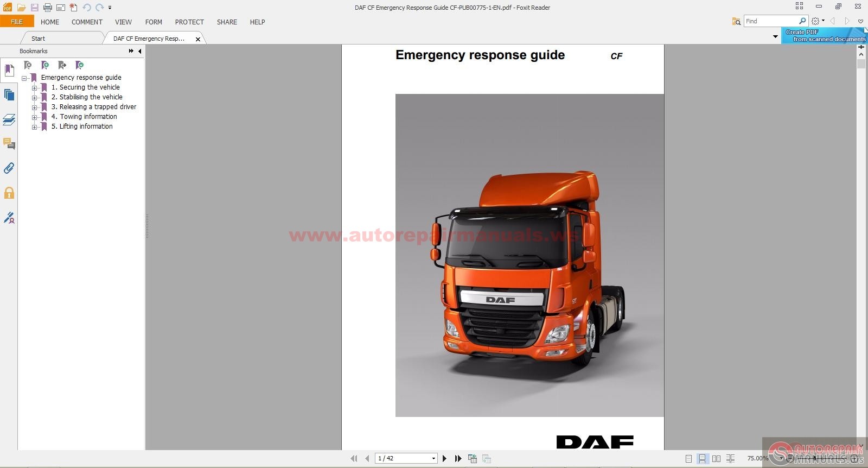Screen dimensions: 868x468
Task: Click the expand current bookmark icon
Action: (79, 65)
